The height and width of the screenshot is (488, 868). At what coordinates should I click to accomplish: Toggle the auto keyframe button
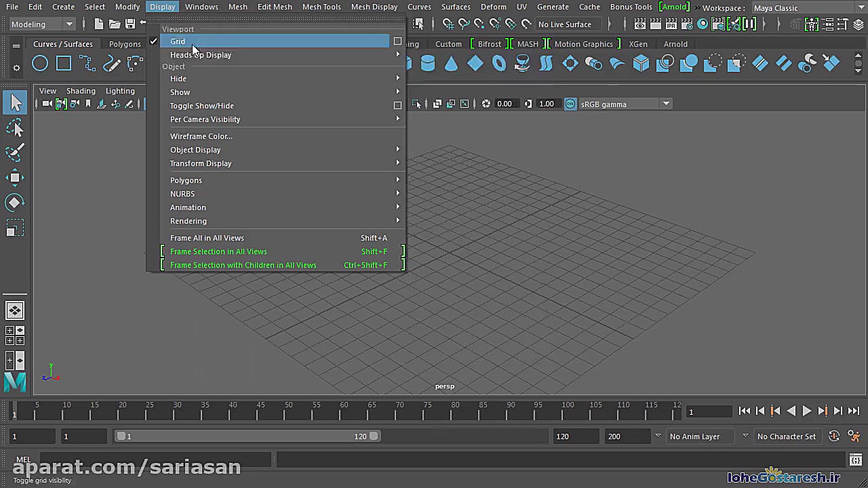[834, 436]
